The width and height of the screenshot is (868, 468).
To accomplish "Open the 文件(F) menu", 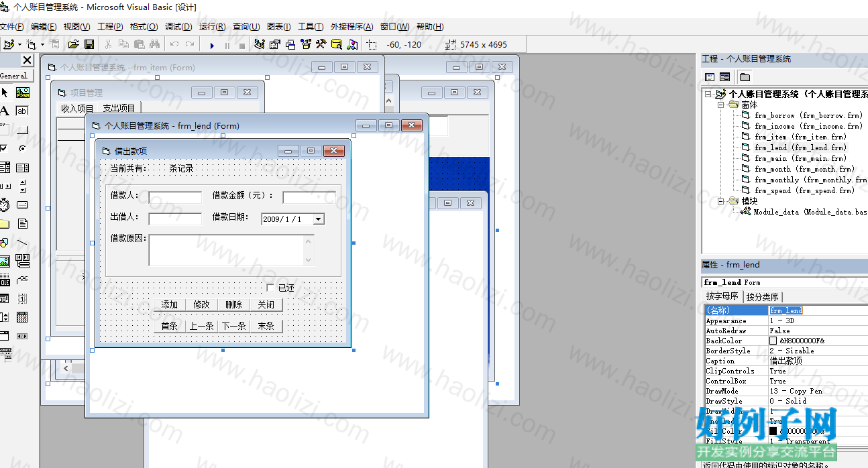I will point(11,27).
